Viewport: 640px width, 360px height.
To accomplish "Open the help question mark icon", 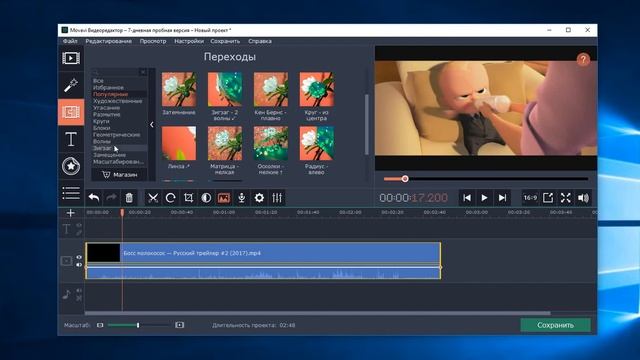I will pos(583,59).
